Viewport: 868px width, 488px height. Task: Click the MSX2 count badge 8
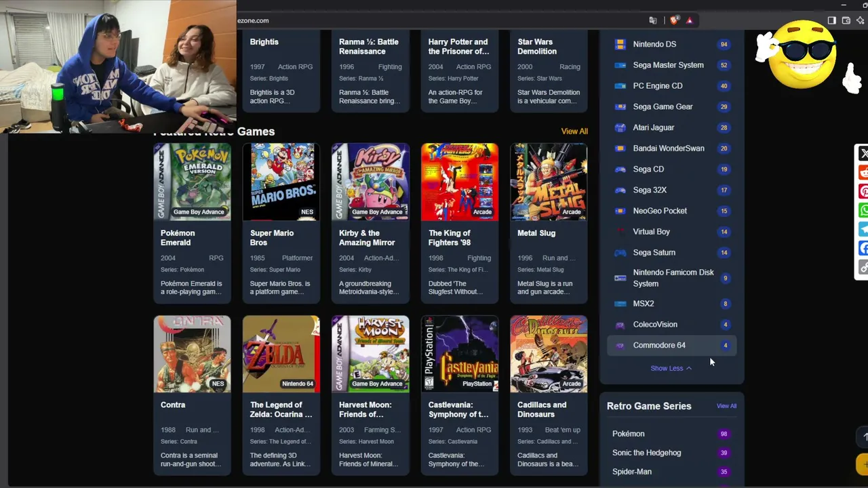click(725, 304)
